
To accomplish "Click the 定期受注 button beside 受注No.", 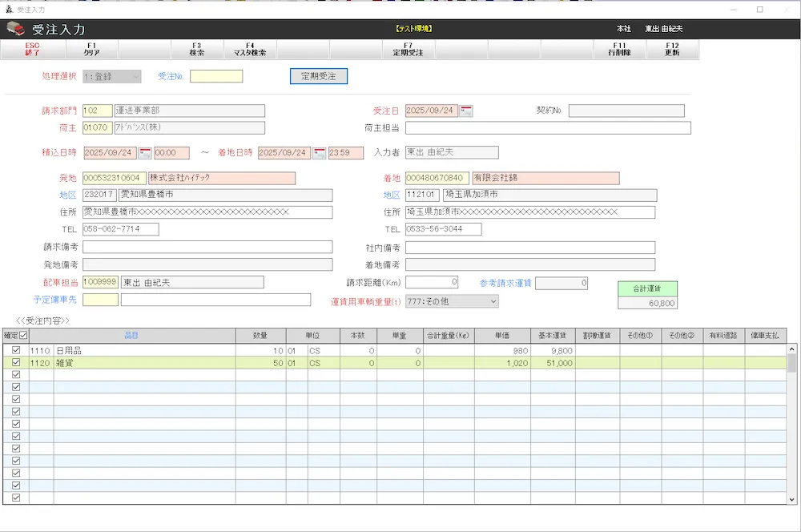I will (x=318, y=76).
